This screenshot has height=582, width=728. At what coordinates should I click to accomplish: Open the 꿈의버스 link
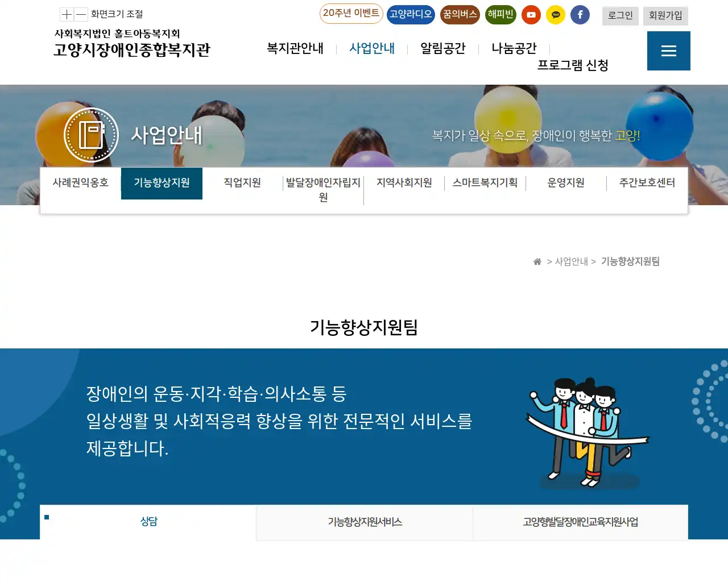click(x=460, y=15)
